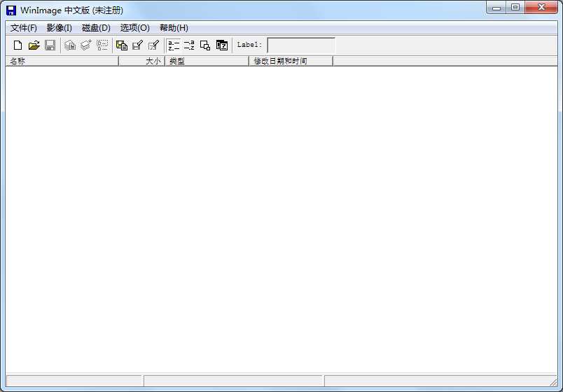
Task: Open the 磁盘(D) menu
Action: tap(96, 28)
